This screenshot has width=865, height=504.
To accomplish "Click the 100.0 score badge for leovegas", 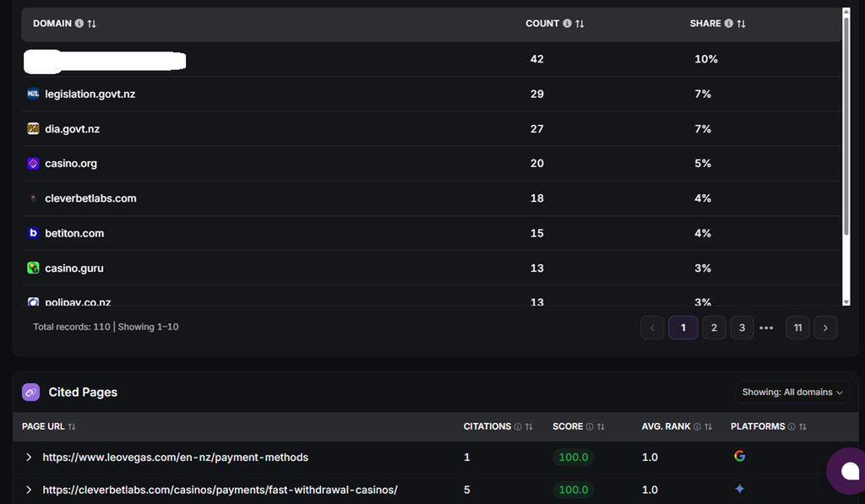I will 574,457.
